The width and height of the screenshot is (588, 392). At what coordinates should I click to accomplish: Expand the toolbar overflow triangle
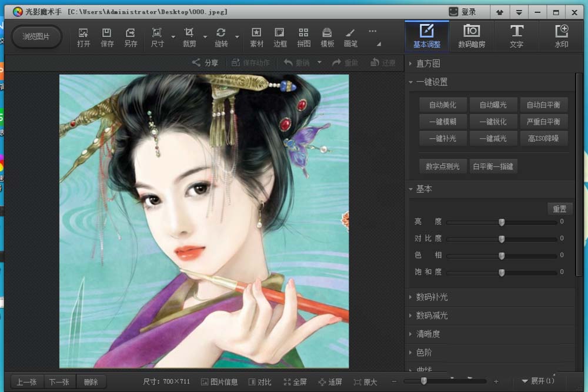coord(379,44)
